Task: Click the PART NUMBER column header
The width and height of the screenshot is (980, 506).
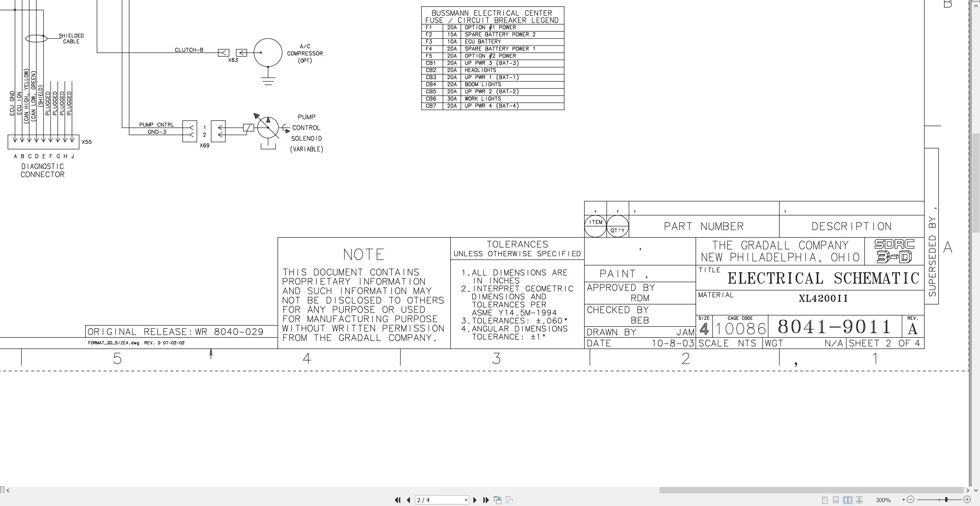Action: click(x=704, y=226)
